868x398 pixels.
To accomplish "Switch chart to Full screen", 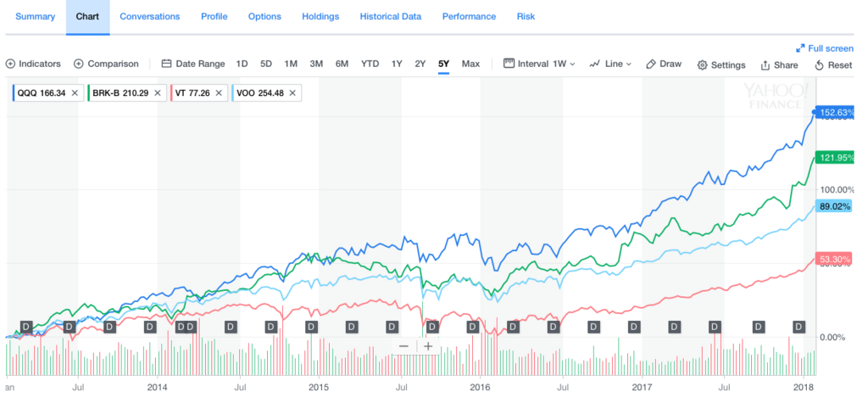I will (x=825, y=48).
